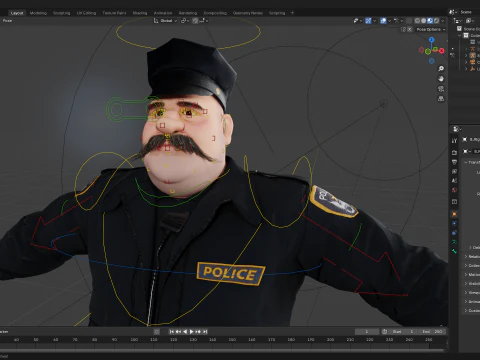Toggle snapping magnet in viewport header

195,21
